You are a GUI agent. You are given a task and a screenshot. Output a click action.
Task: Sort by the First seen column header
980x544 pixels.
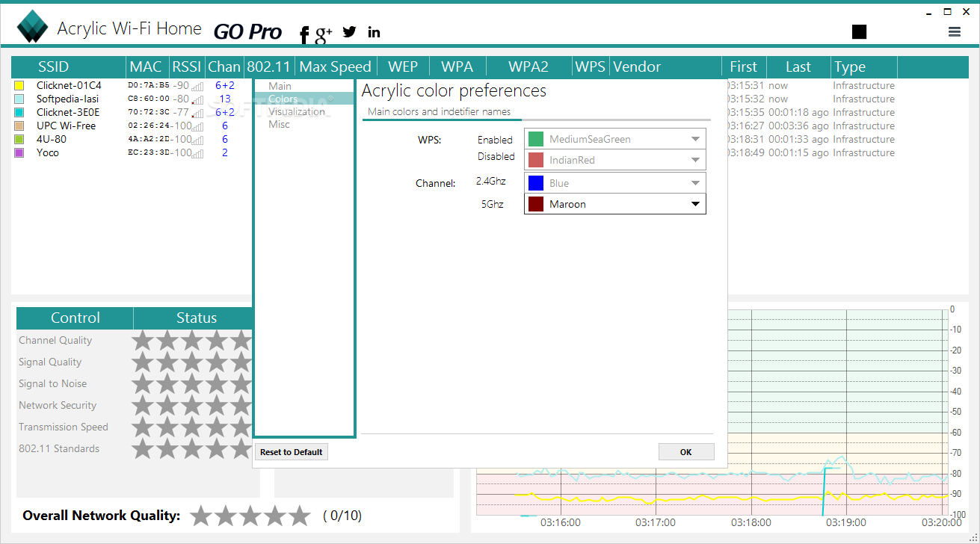744,67
